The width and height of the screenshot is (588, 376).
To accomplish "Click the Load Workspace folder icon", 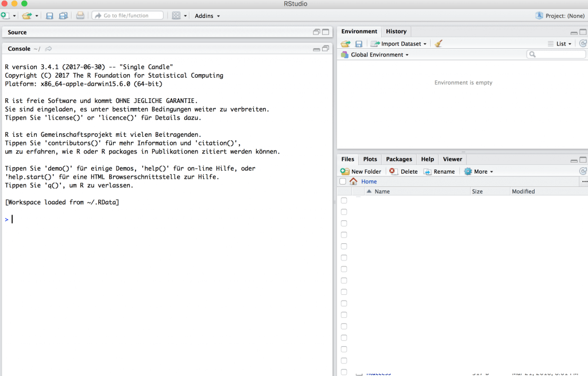I will click(345, 44).
